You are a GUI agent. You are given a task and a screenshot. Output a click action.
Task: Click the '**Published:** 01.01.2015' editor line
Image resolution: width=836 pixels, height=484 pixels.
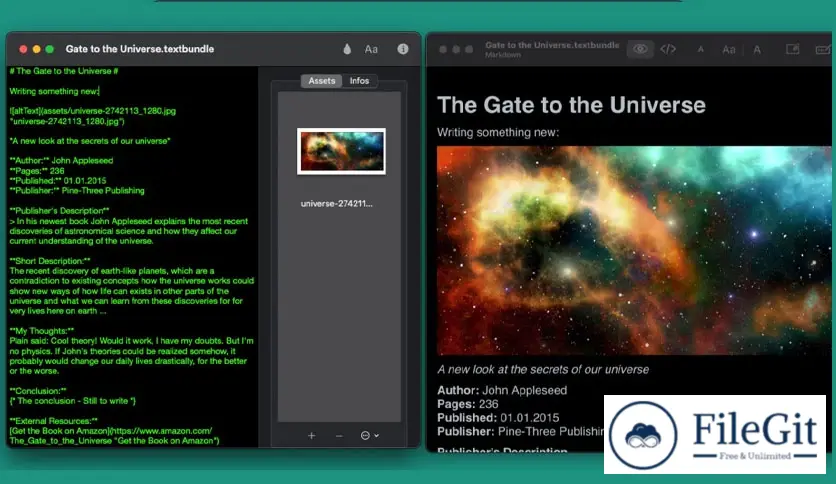pos(58,181)
